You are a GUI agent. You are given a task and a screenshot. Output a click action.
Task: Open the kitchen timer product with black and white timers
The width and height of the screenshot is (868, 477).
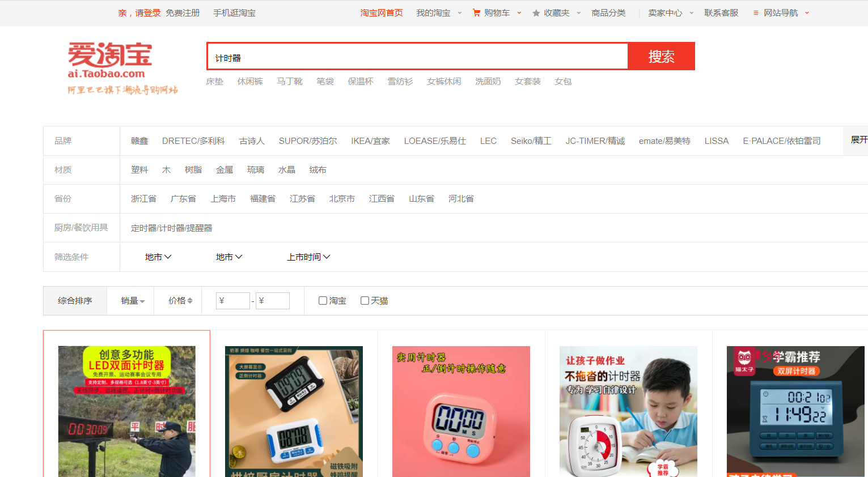(x=294, y=411)
